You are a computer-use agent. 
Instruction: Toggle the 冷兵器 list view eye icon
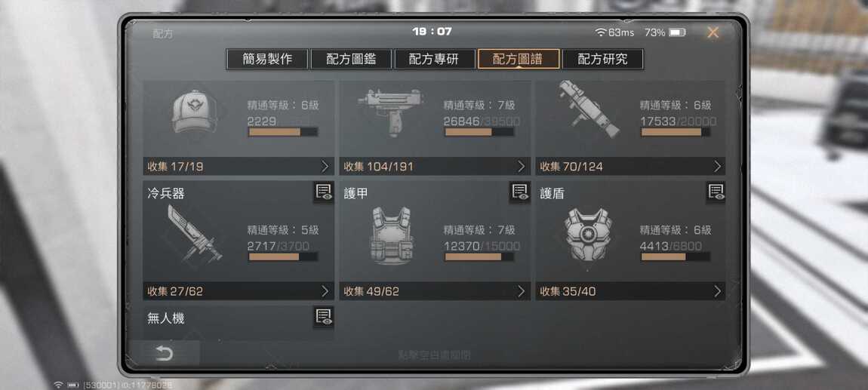pyautogui.click(x=324, y=192)
